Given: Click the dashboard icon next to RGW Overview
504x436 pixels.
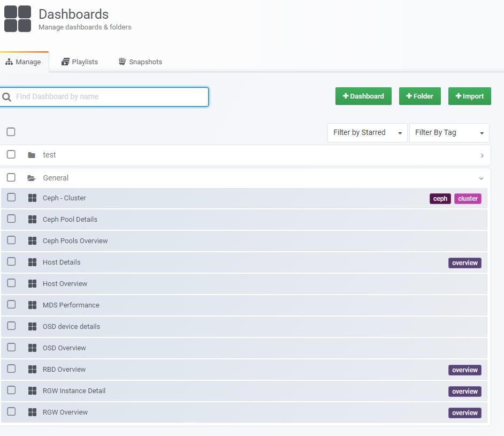Looking at the screenshot, I should 33,411.
